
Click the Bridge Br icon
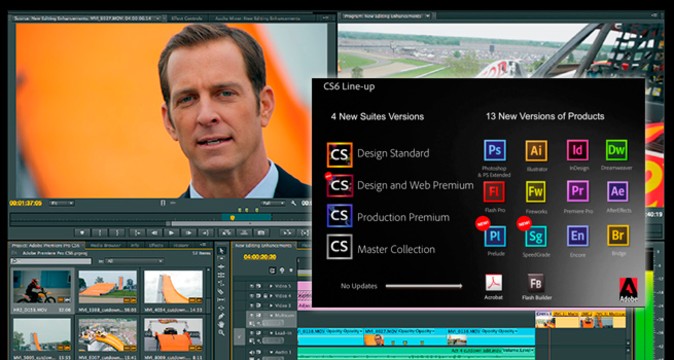coord(618,235)
